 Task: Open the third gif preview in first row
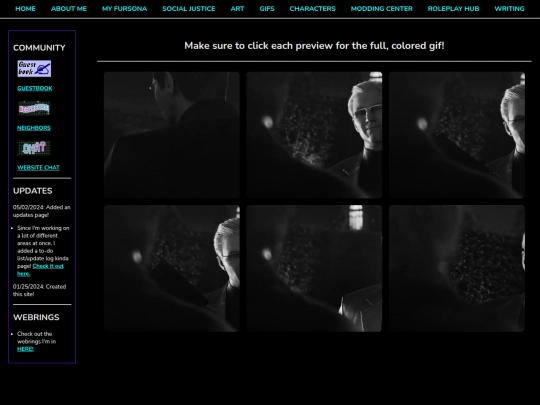click(x=457, y=135)
